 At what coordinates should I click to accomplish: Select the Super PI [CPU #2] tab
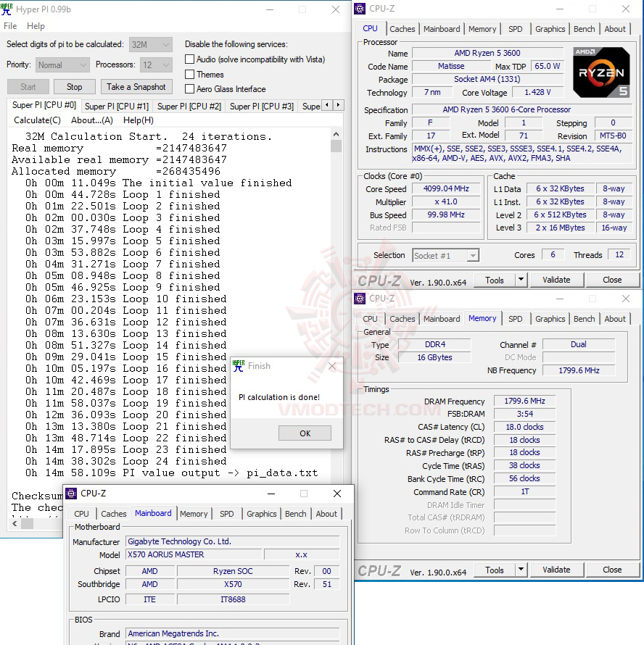pyautogui.click(x=189, y=106)
